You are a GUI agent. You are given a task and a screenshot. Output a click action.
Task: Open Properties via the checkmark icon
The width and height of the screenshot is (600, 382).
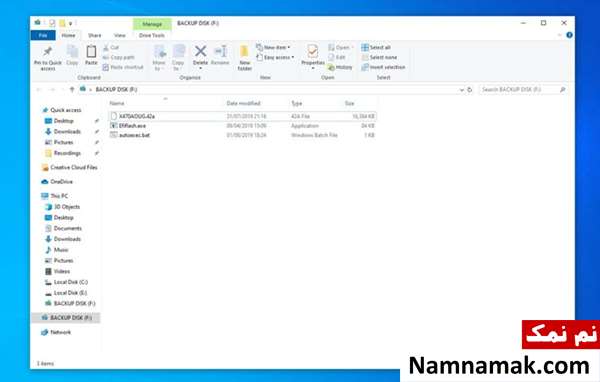(313, 51)
